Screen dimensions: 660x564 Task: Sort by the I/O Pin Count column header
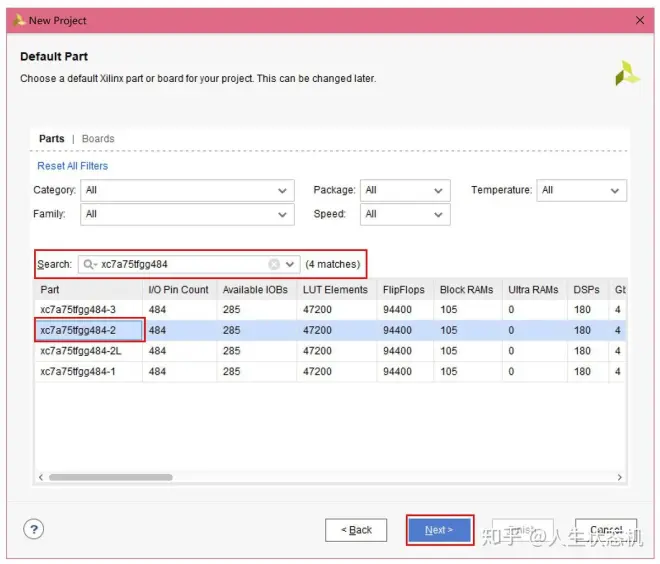coord(180,290)
